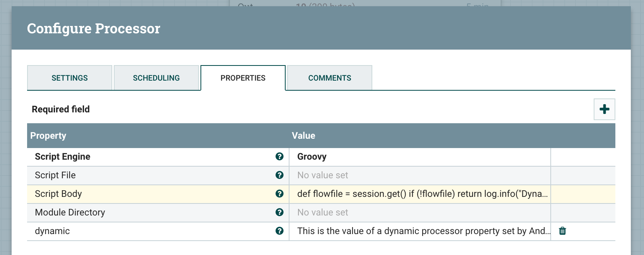Go to the Comments tab
The image size is (644, 255).
(330, 78)
